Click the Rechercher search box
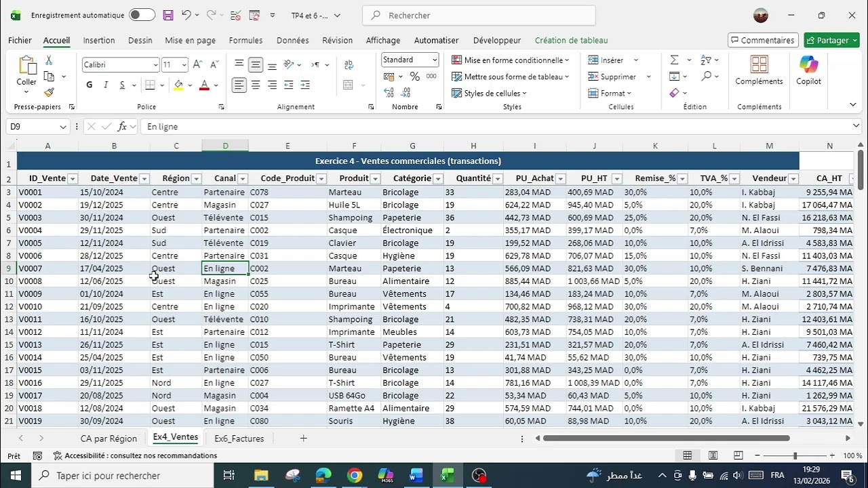The width and height of the screenshot is (868, 488). click(x=479, y=15)
